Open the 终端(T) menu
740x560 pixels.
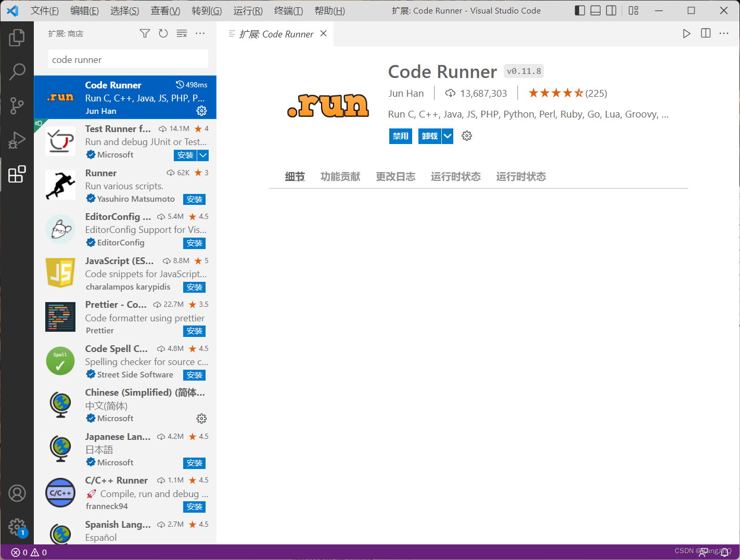pyautogui.click(x=288, y=10)
